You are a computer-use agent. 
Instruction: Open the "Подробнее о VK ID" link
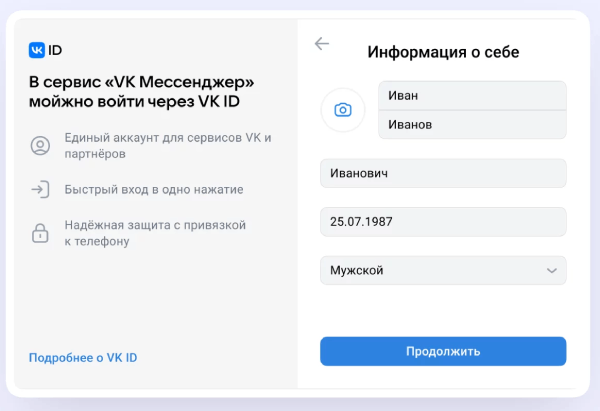tap(82, 357)
